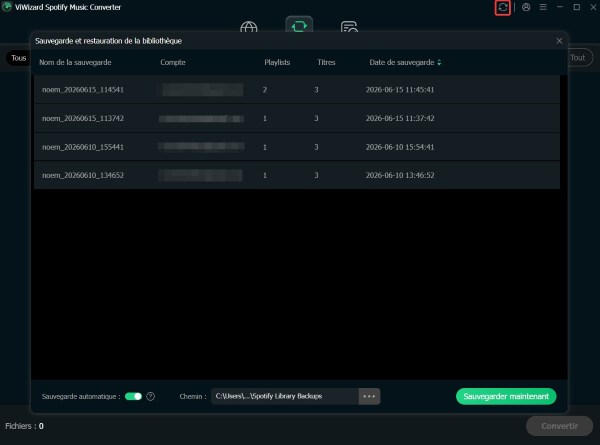Switch to the globe web browser tab
This screenshot has width=600, height=445.
pos(249,27)
